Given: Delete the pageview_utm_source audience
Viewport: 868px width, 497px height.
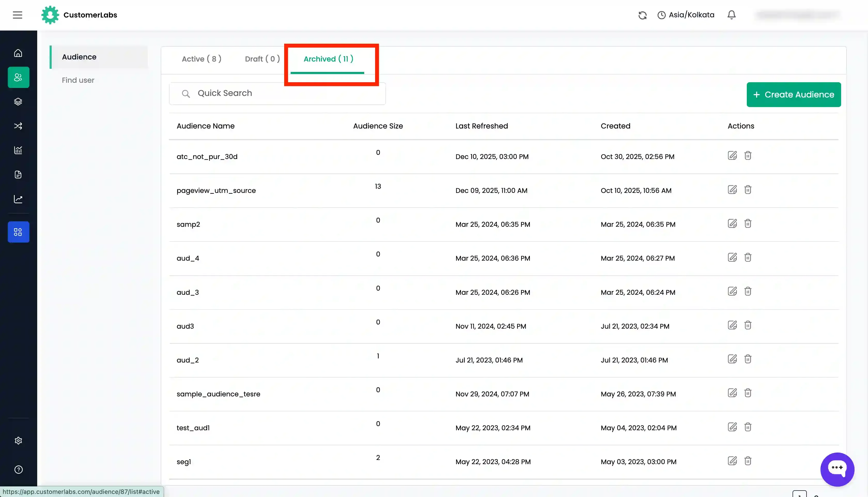Looking at the screenshot, I should tap(748, 190).
